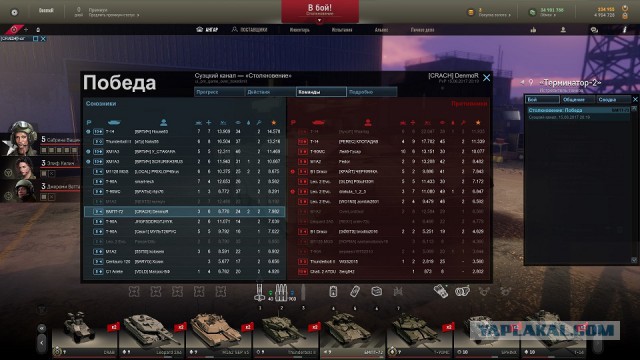Image resolution: width=640 pixels, height=360 pixels.
Task: Click the gold coins currency icon
Action: click(x=471, y=12)
